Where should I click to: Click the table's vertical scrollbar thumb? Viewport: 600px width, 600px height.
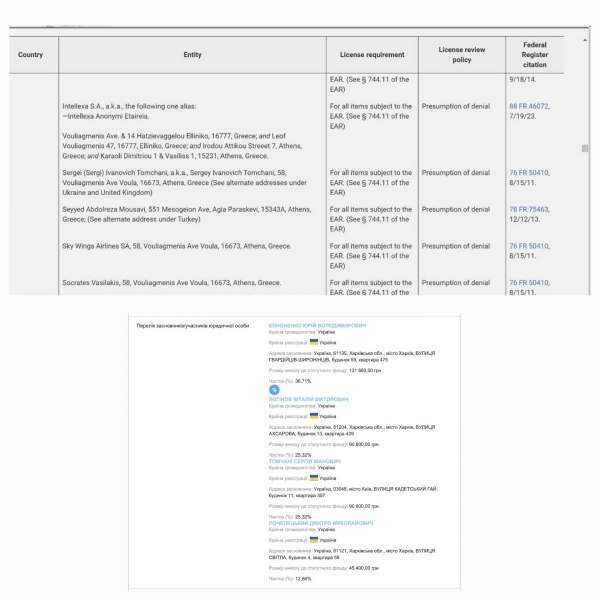[x=585, y=148]
